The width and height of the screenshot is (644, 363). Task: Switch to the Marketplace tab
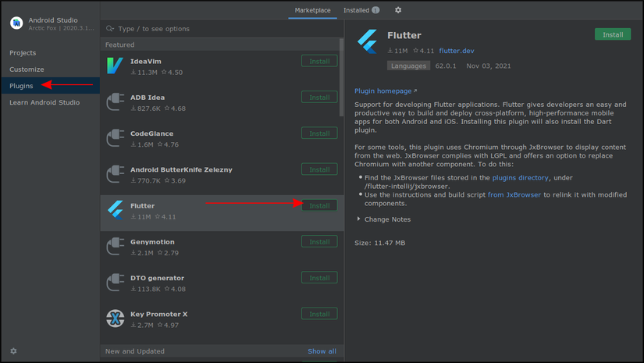tap(312, 10)
